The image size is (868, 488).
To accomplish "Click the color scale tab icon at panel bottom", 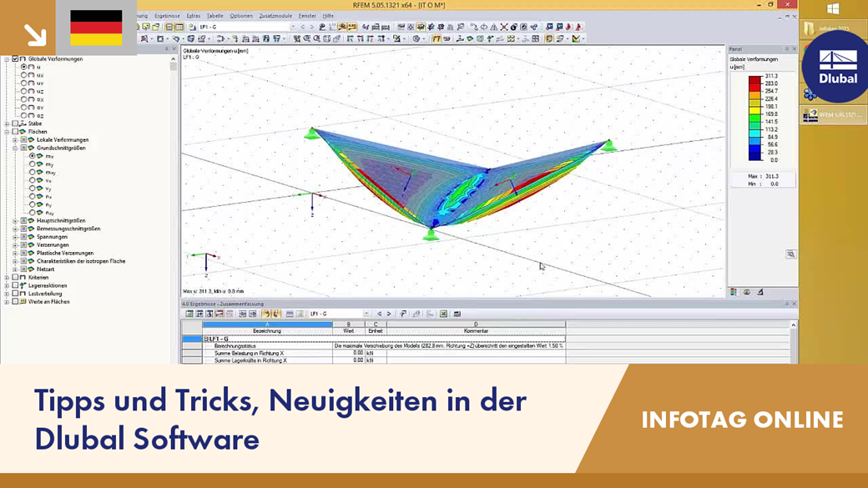I will [x=734, y=292].
